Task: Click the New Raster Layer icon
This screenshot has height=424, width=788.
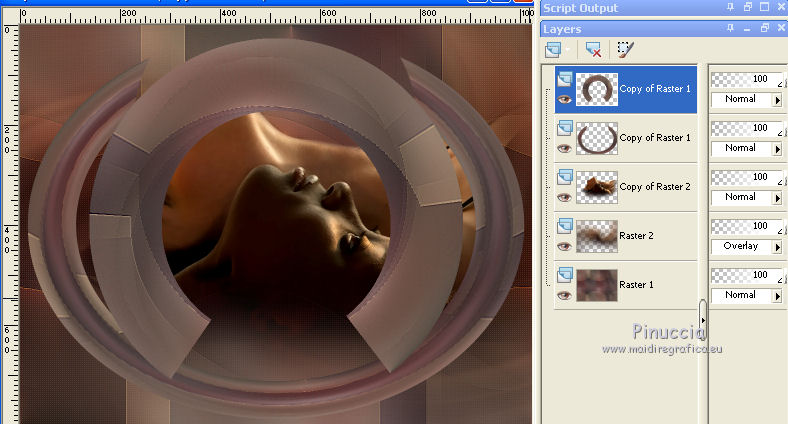Action: tap(552, 49)
